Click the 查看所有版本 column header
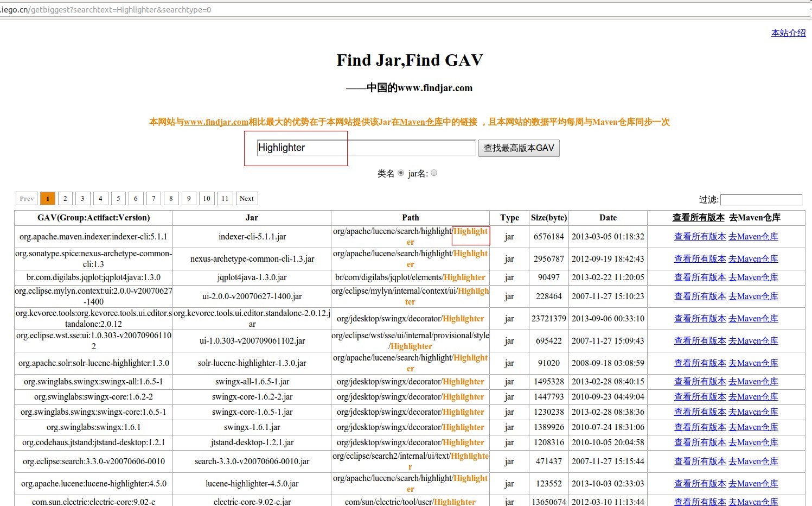 tap(700, 217)
